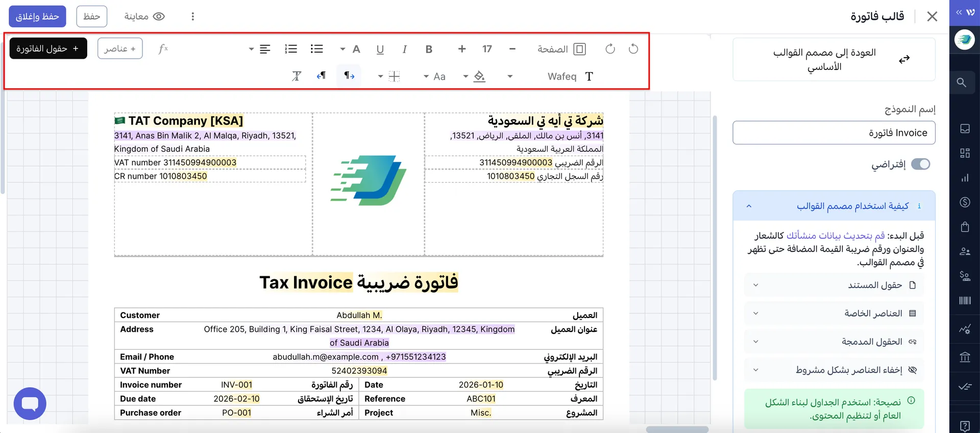Click the TAT Company [KSA] title

186,121
